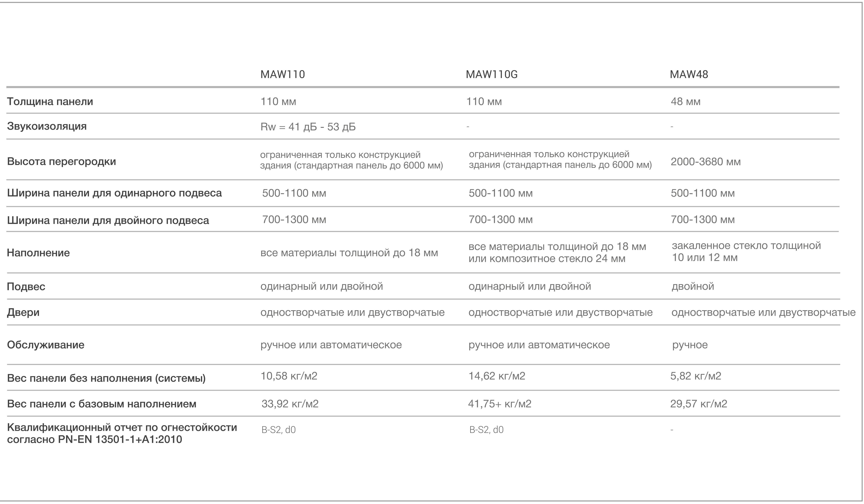The image size is (864, 504).
Task: Click the 10,58 кг/м2 weight value
Action: tap(289, 376)
